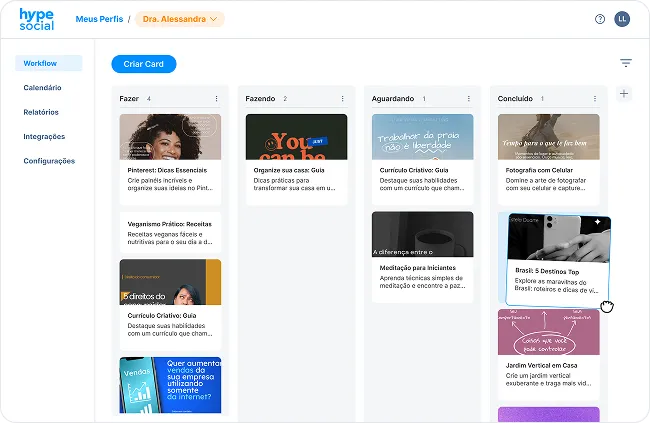Click the Pinterest: Dicas Essenciais title
The height and width of the screenshot is (423, 650).
(167, 170)
